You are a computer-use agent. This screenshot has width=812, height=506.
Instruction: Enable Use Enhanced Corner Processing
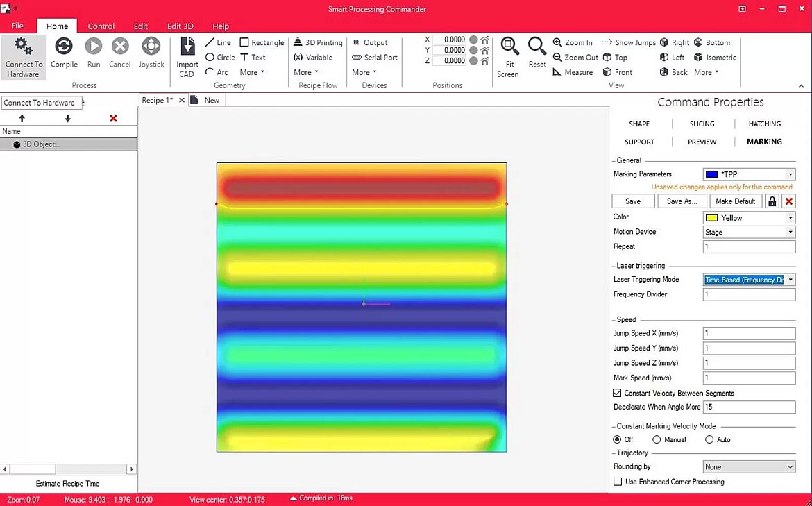(618, 482)
